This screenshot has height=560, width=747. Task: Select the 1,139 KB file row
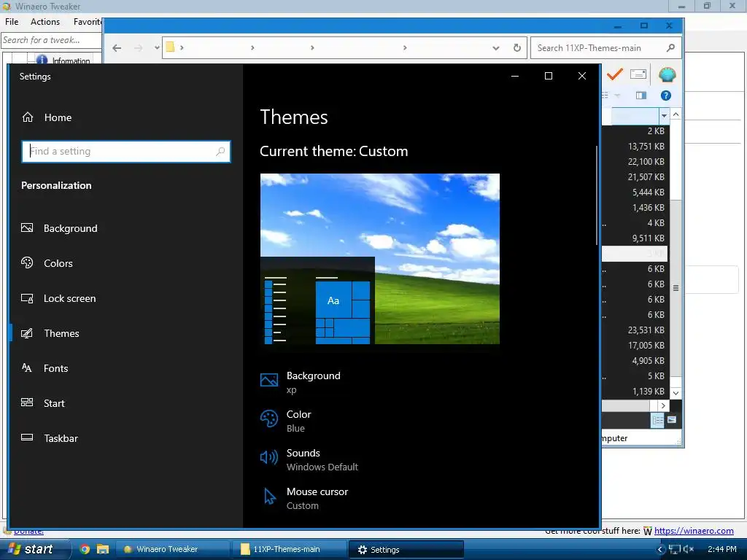click(x=635, y=392)
